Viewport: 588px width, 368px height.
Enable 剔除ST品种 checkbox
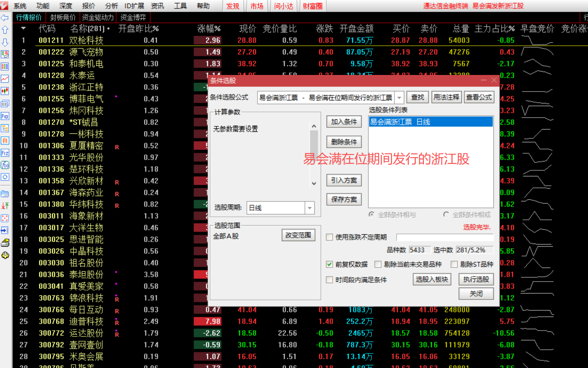point(454,264)
